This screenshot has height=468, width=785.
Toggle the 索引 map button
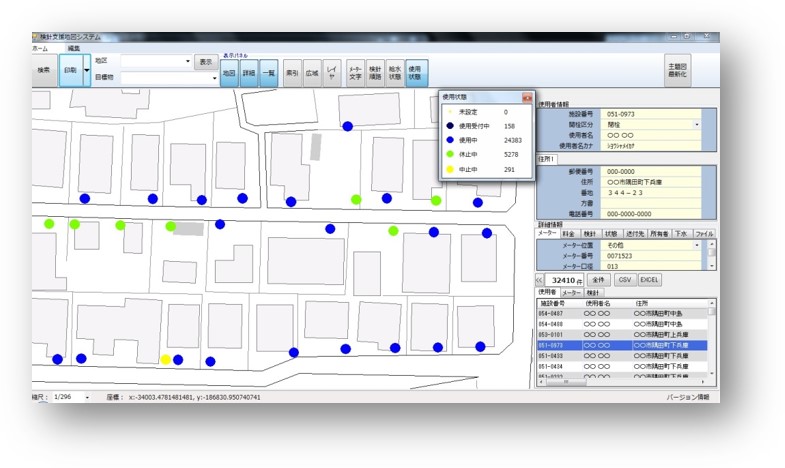point(292,73)
